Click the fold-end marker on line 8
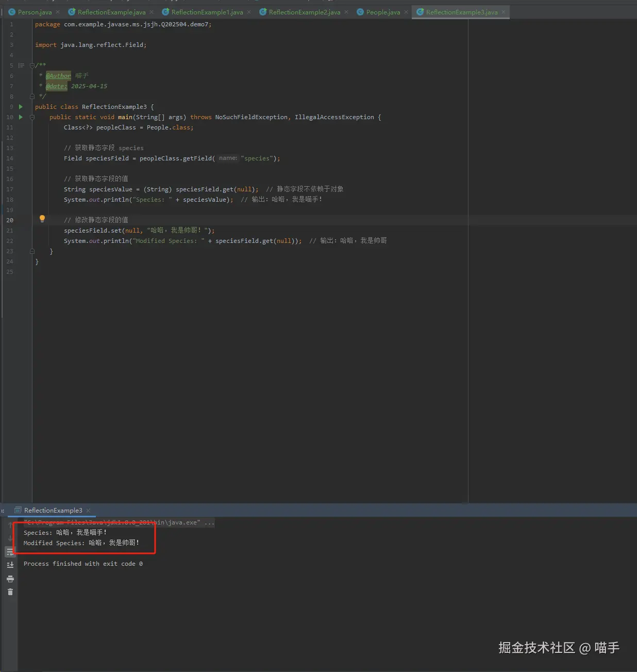 tap(32, 96)
